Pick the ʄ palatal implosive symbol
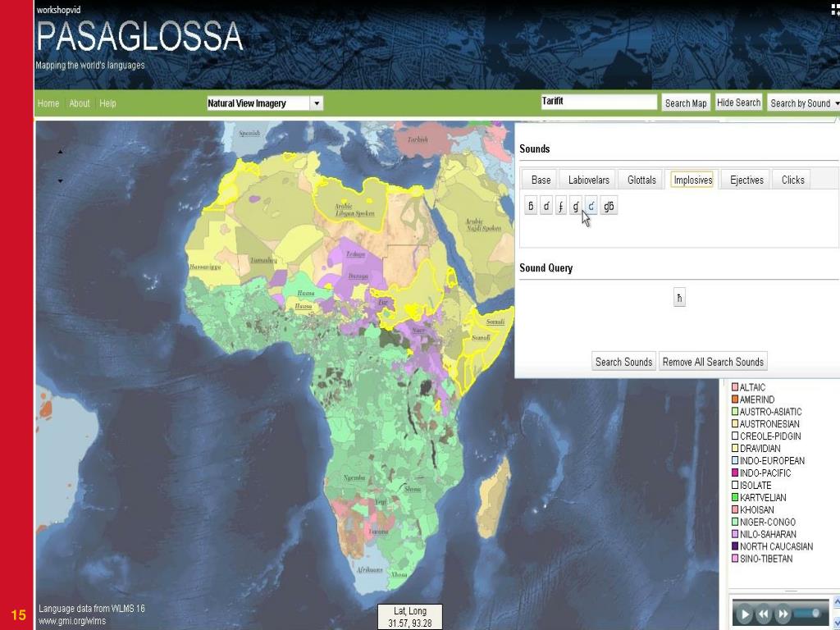Viewport: 840px width, 630px height. click(561, 206)
